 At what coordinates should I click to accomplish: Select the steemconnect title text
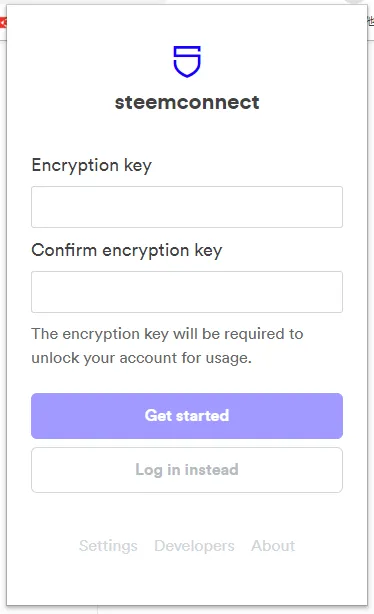[187, 103]
